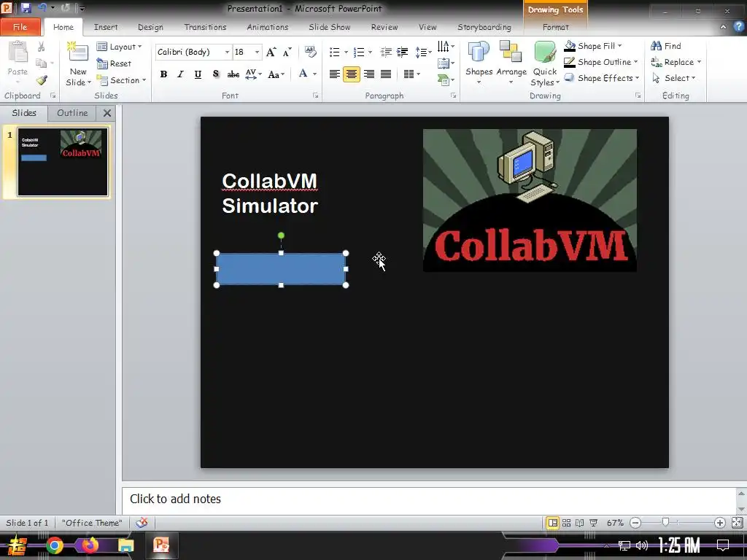Open Shape Fill dropdown arrow
Image resolution: width=747 pixels, height=560 pixels.
619,46
